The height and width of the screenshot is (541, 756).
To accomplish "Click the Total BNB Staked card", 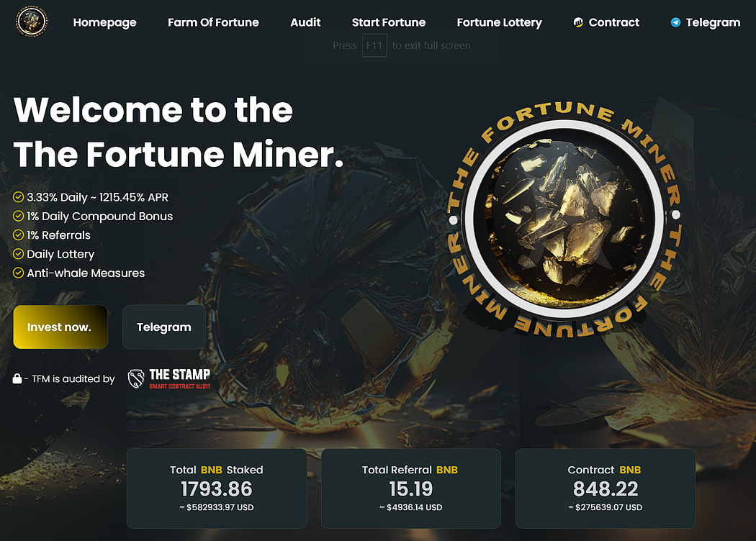I will pyautogui.click(x=217, y=488).
